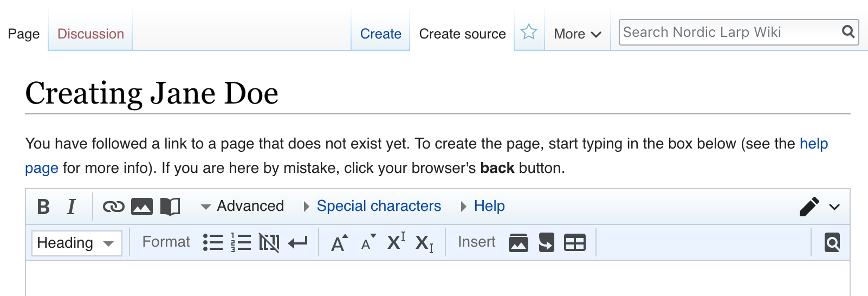Collapse the Advanced toolbar section

[x=242, y=206]
